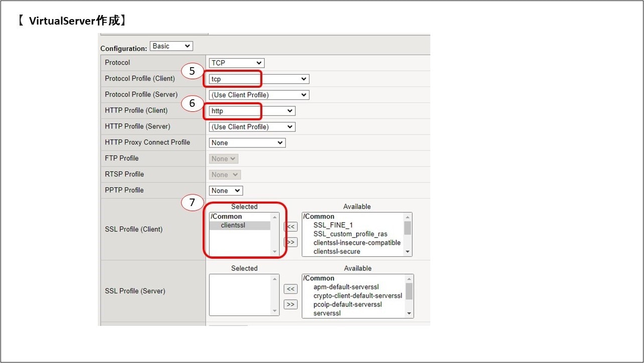
Task: Choose crypto-client-default-serverssl profile
Action: click(358, 296)
